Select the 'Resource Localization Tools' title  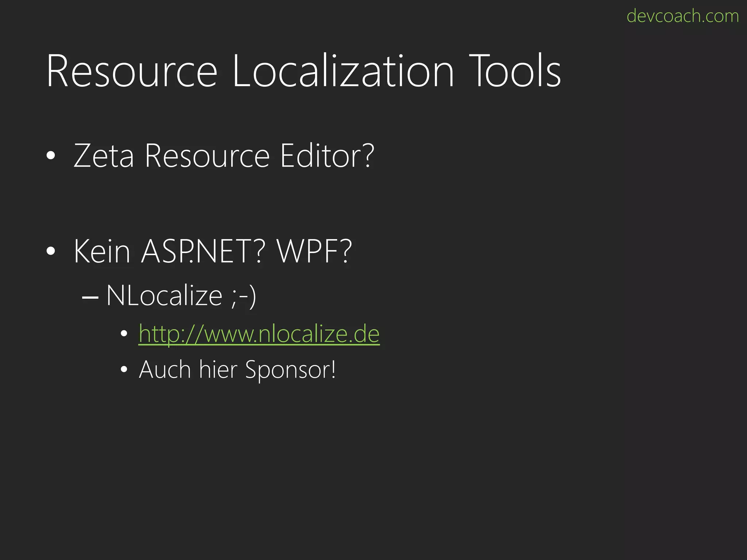(x=303, y=71)
